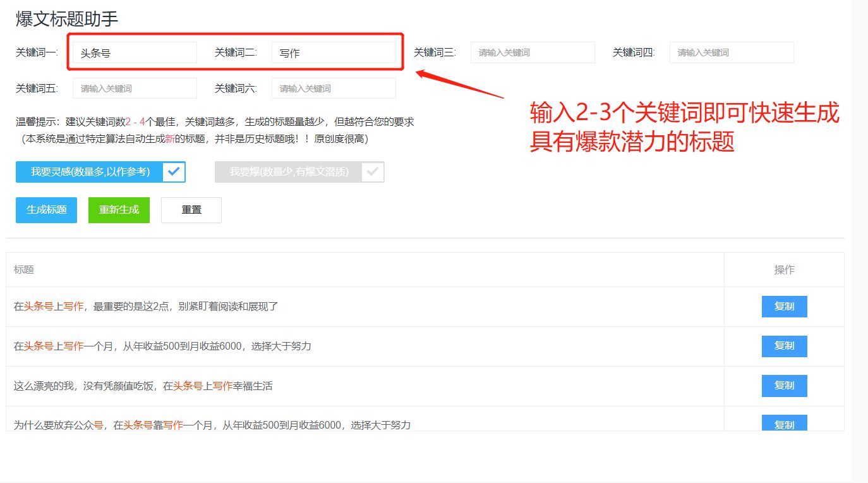Click the empty 关键词五 input field
This screenshot has width=868, height=483.
coord(134,88)
